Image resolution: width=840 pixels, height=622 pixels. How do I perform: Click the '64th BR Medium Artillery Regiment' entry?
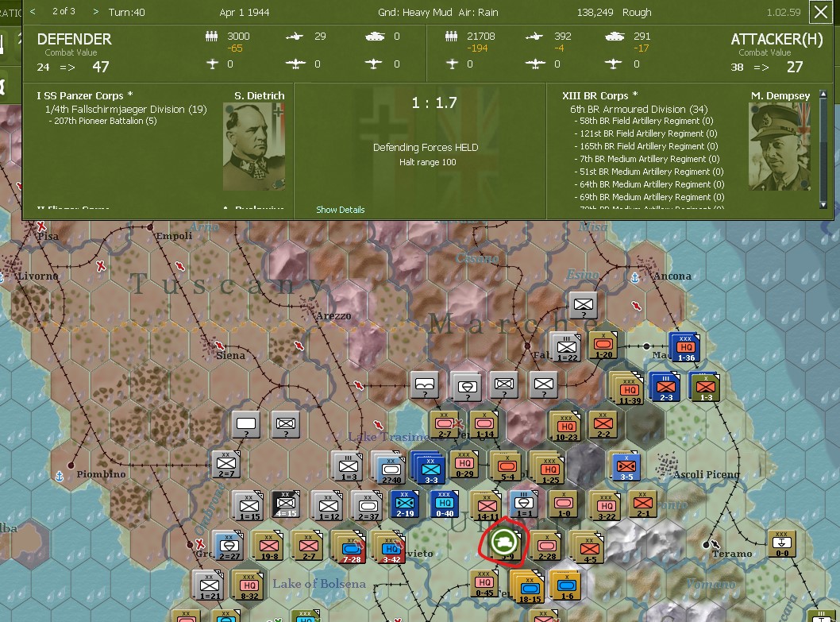pos(651,184)
